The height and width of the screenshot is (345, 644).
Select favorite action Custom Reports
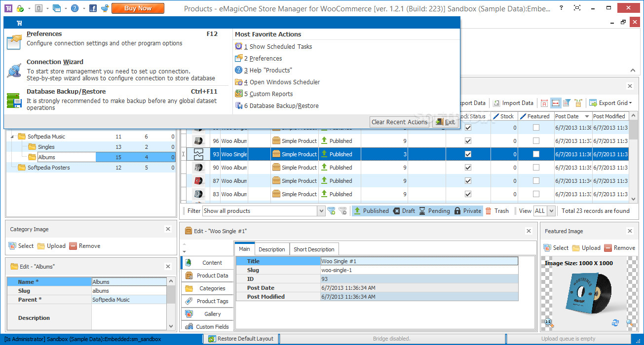(264, 94)
